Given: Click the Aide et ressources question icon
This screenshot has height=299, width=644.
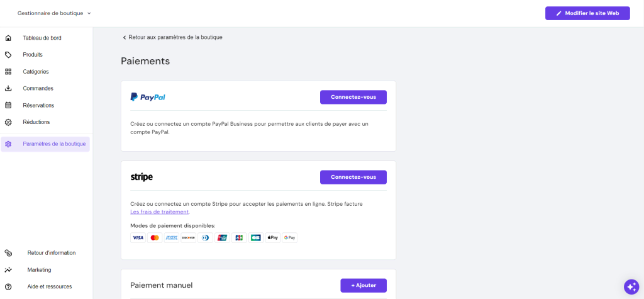Looking at the screenshot, I should pos(8,286).
